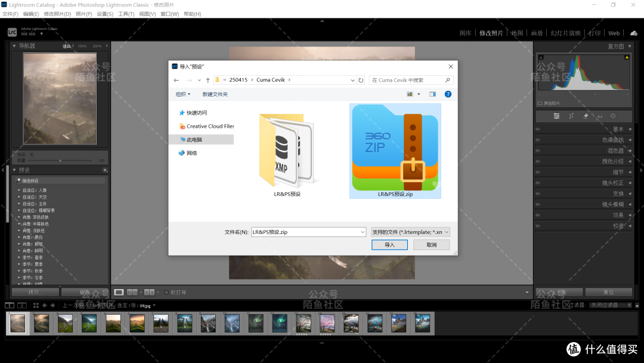644x363 pixels.
Task: Click 新建文件夹 new folder button
Action: coord(215,94)
